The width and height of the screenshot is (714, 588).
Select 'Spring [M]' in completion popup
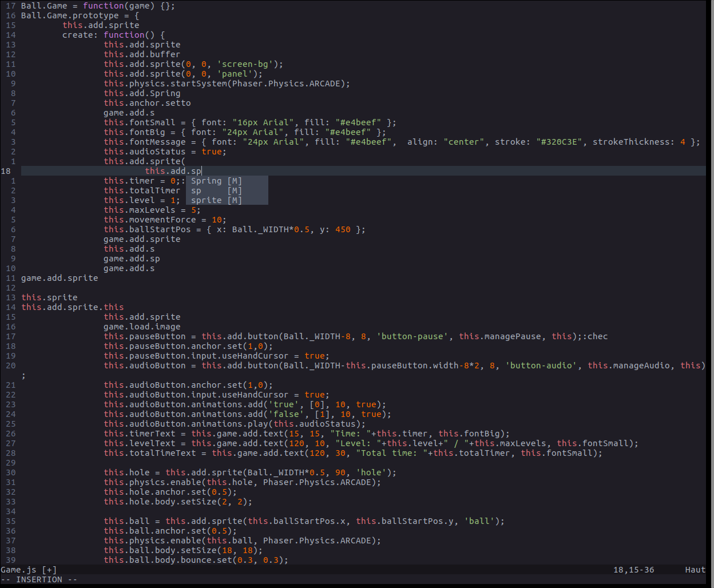(227, 181)
